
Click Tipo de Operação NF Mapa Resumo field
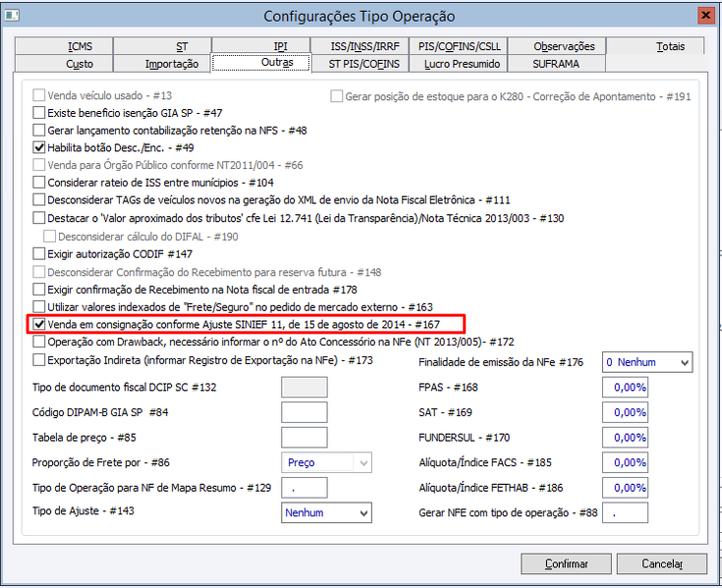click(305, 488)
